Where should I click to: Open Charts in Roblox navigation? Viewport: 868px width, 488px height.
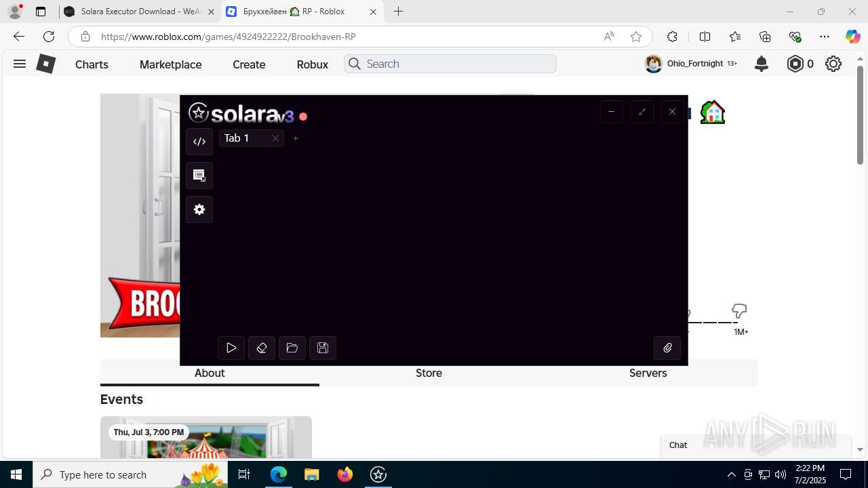click(x=92, y=64)
